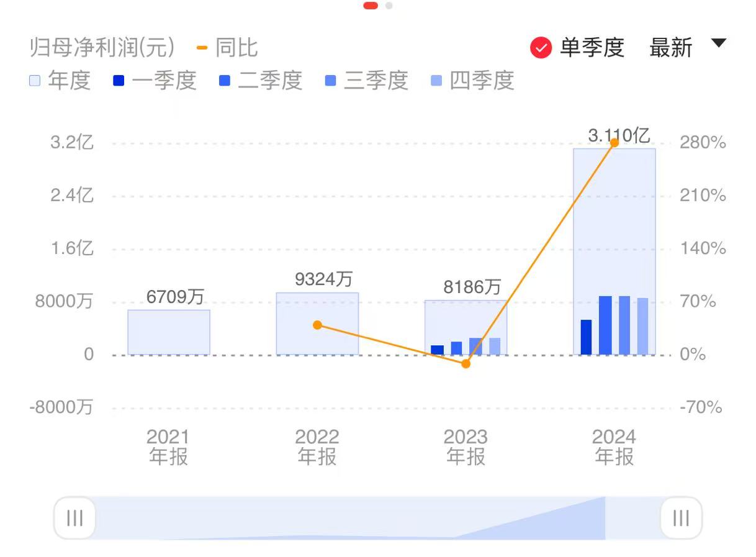Toggle 年度 legend series
This screenshot has width=756, height=557.
click(x=60, y=81)
